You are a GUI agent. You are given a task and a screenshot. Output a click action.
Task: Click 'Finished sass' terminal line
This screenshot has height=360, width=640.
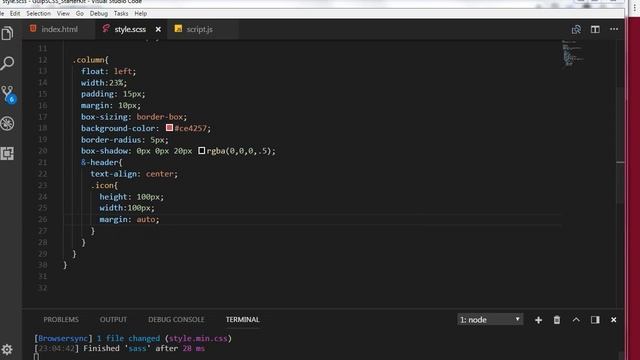click(120, 349)
